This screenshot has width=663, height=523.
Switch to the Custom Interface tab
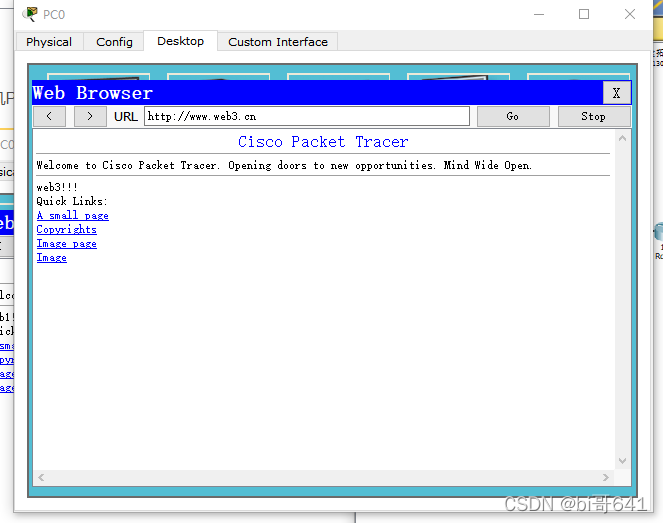tap(278, 42)
